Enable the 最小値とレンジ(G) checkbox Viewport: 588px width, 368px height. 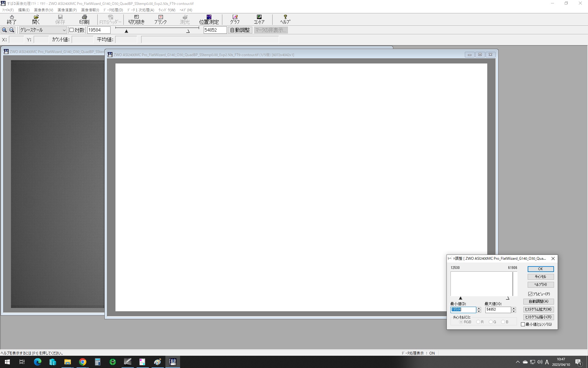tap(523, 324)
